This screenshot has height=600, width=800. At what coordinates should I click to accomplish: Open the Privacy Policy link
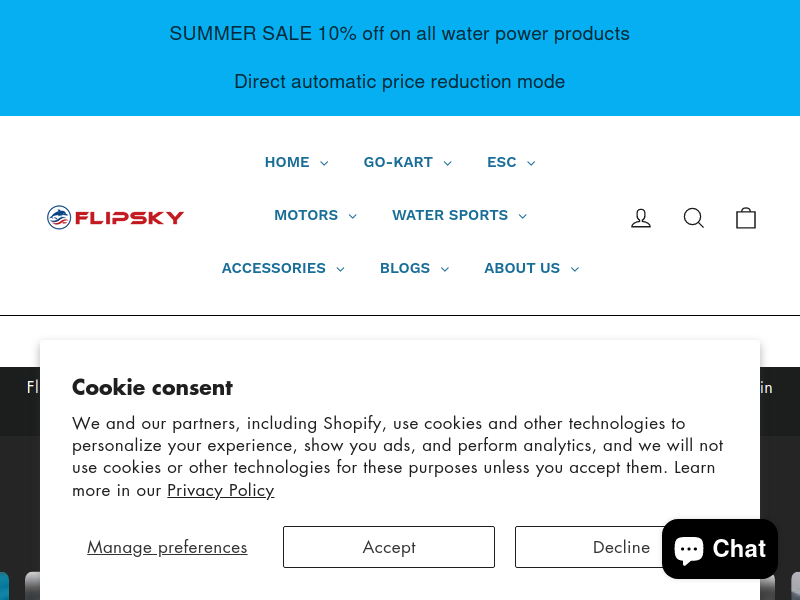tap(220, 490)
